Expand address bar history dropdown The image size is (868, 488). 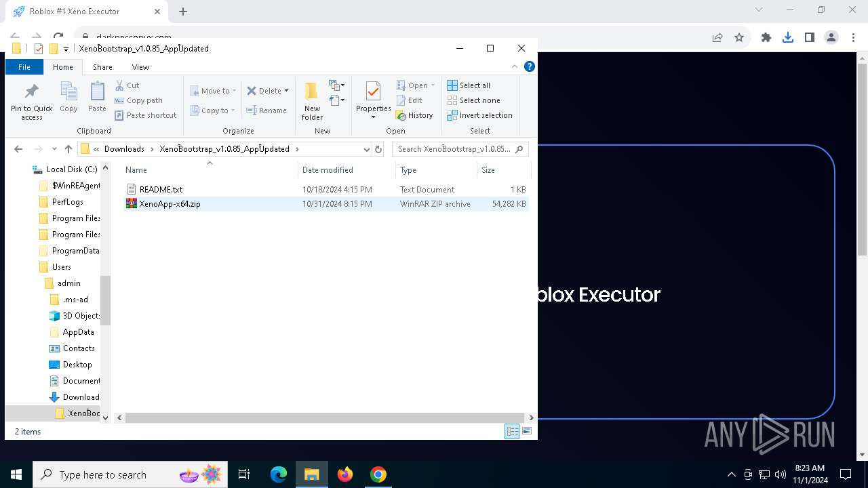(x=366, y=149)
